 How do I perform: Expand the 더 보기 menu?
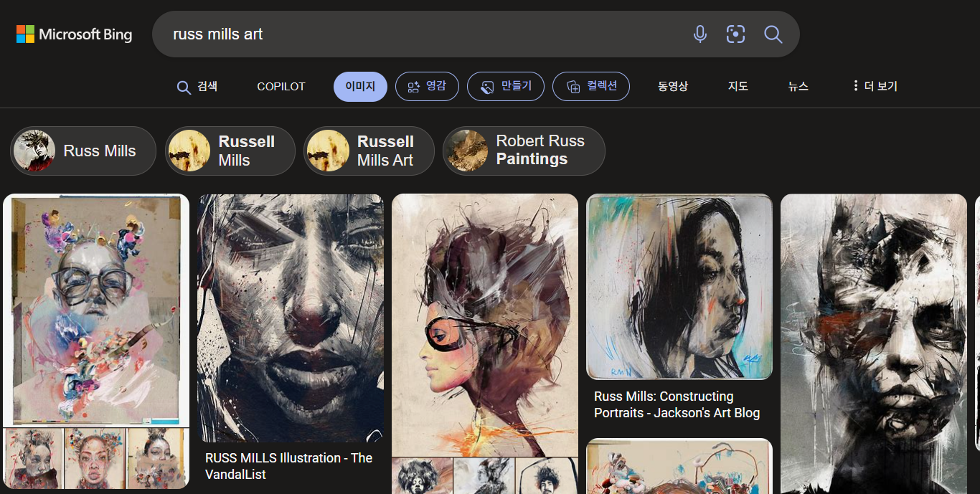[x=875, y=87]
